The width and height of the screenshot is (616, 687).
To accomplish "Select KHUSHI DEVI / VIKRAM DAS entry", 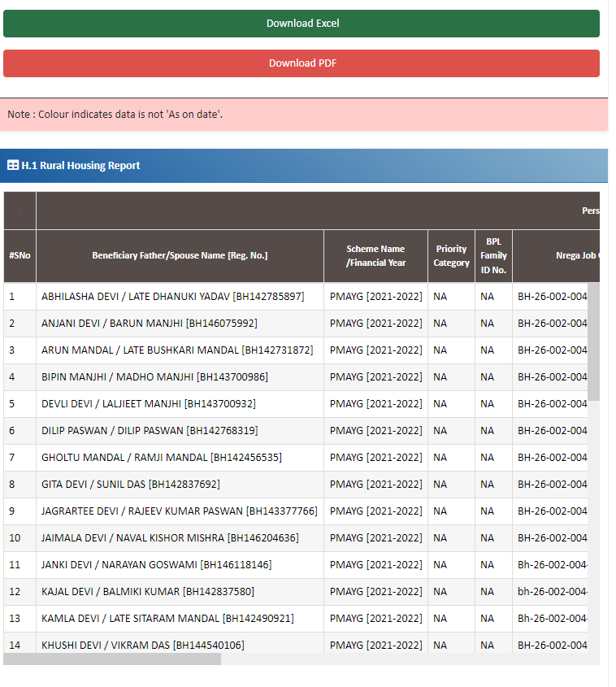I will click(143, 645).
